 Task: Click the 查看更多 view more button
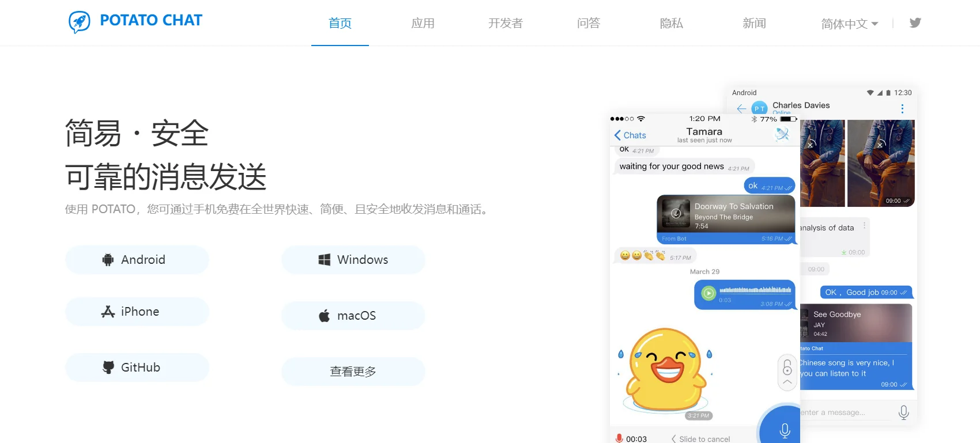(353, 372)
